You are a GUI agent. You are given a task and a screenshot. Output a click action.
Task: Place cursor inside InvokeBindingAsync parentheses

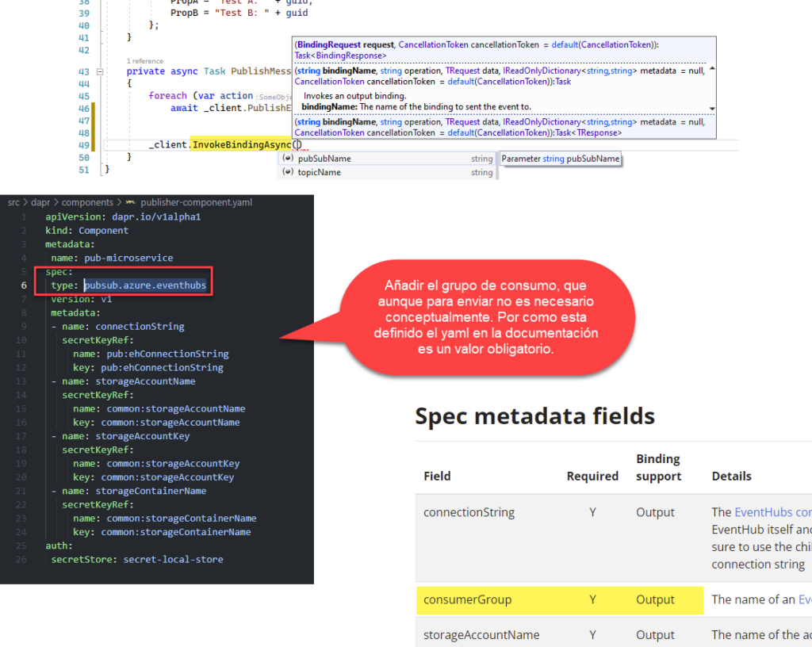(297, 145)
